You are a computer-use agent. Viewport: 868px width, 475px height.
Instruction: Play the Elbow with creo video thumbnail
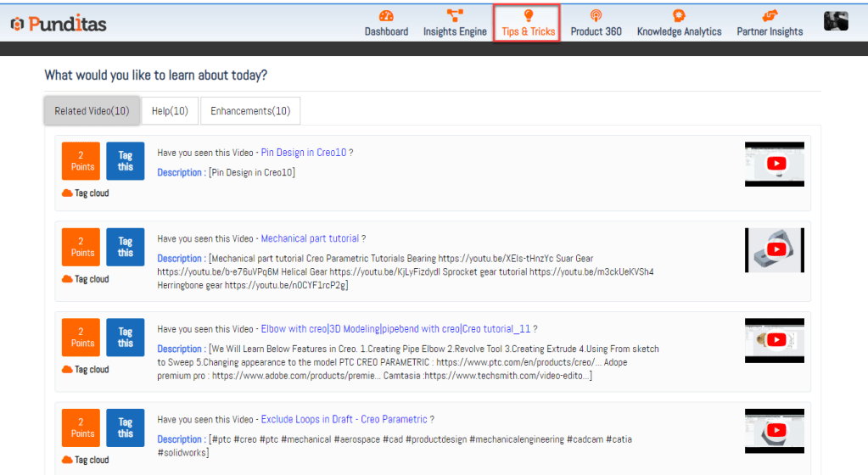coord(775,340)
